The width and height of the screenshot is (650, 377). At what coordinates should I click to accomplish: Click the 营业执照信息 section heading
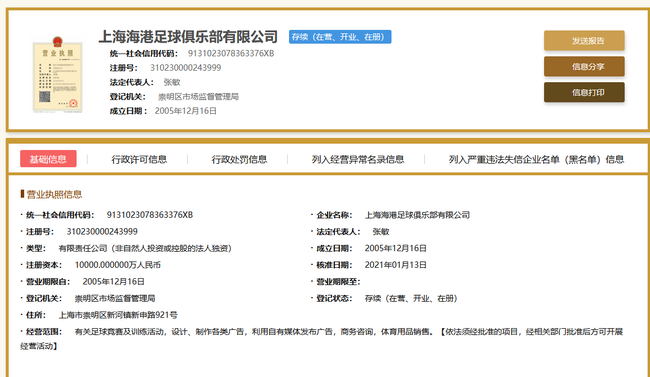[x=54, y=194]
